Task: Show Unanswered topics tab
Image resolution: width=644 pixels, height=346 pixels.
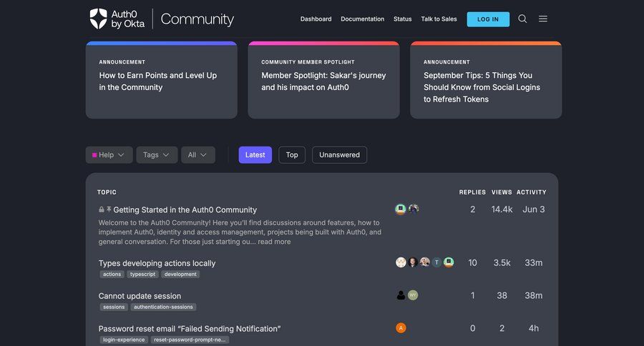Action: pyautogui.click(x=339, y=154)
